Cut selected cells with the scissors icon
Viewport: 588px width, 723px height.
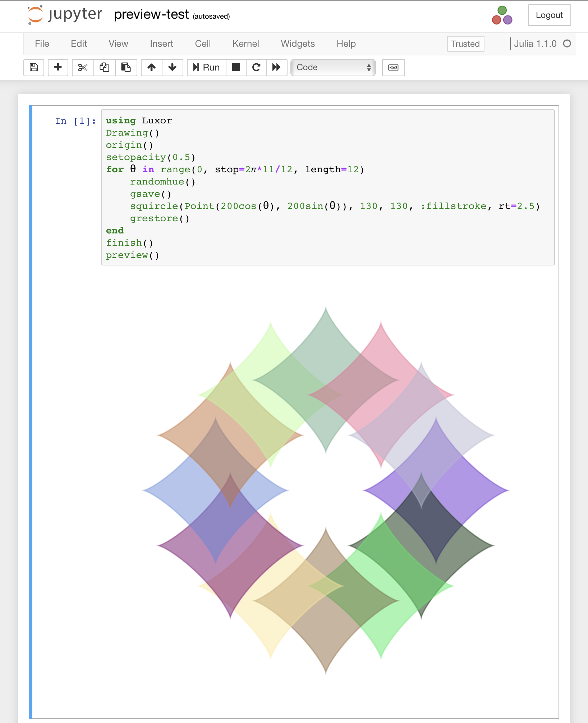click(x=83, y=67)
